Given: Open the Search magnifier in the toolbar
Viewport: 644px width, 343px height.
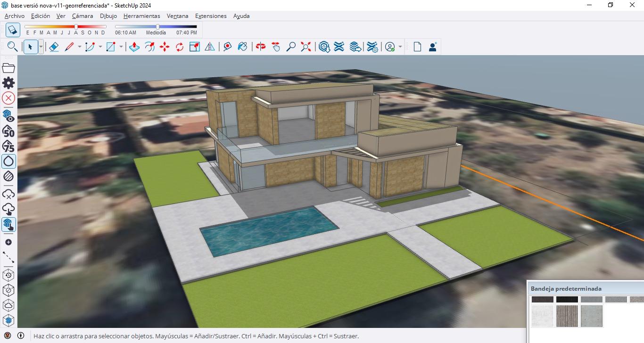Looking at the screenshot, I should pyautogui.click(x=12, y=47).
